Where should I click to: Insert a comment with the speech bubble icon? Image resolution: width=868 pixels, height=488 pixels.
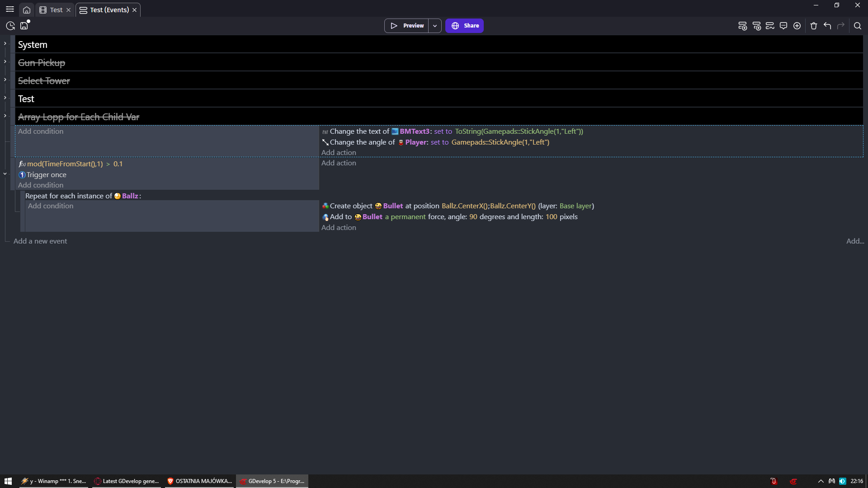(783, 26)
